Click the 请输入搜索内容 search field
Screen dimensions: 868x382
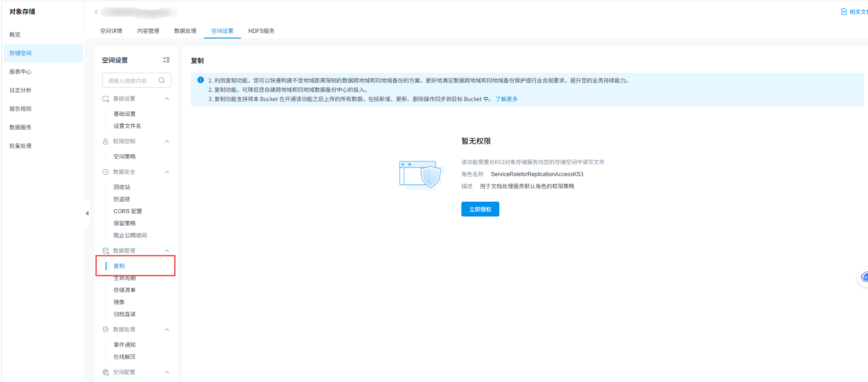pos(137,80)
